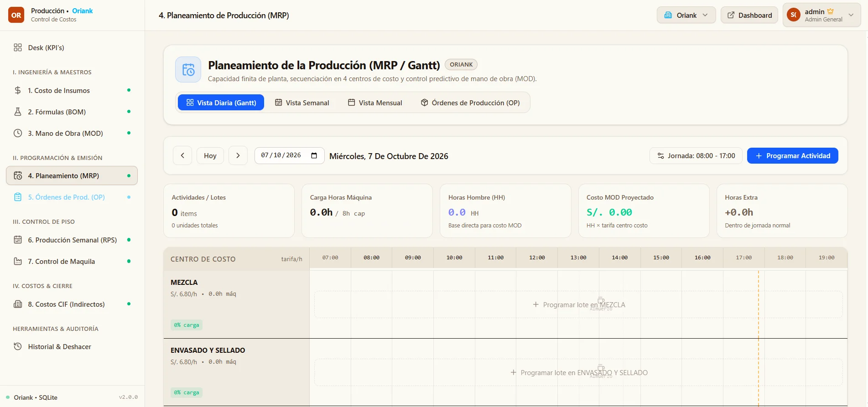This screenshot has height=407, width=868.
Task: Expand the admin user menu chevron
Action: point(851,15)
